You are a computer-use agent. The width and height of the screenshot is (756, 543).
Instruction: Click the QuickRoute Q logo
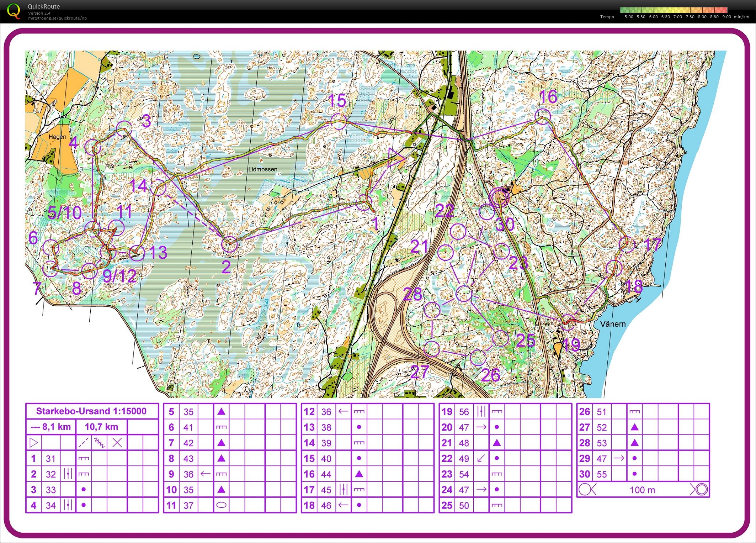tap(14, 11)
